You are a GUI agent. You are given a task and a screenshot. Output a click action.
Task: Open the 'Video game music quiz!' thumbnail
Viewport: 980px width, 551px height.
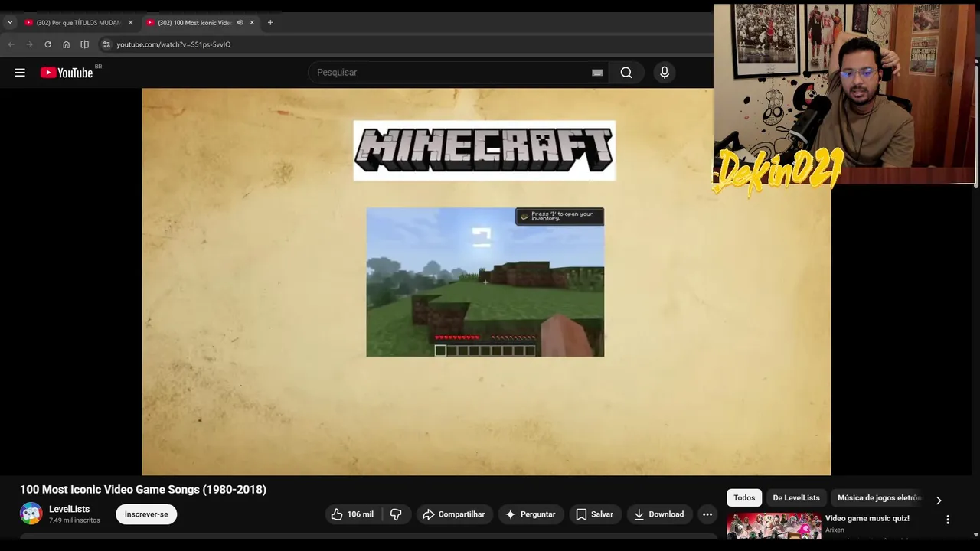coord(774,527)
